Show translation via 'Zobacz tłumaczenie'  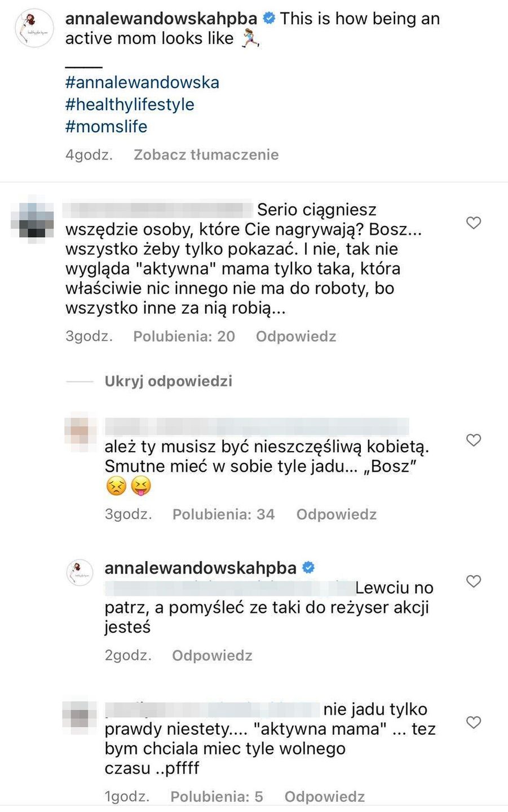[x=206, y=155]
